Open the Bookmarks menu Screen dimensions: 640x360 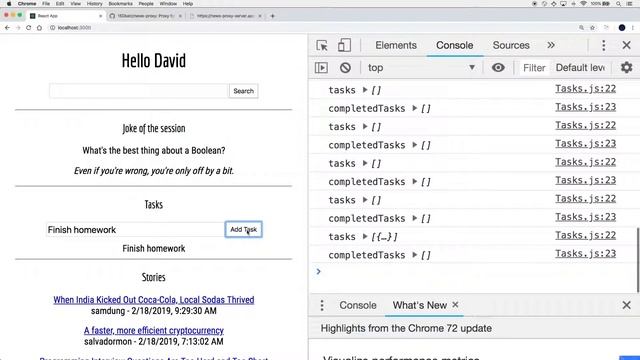(x=120, y=4)
